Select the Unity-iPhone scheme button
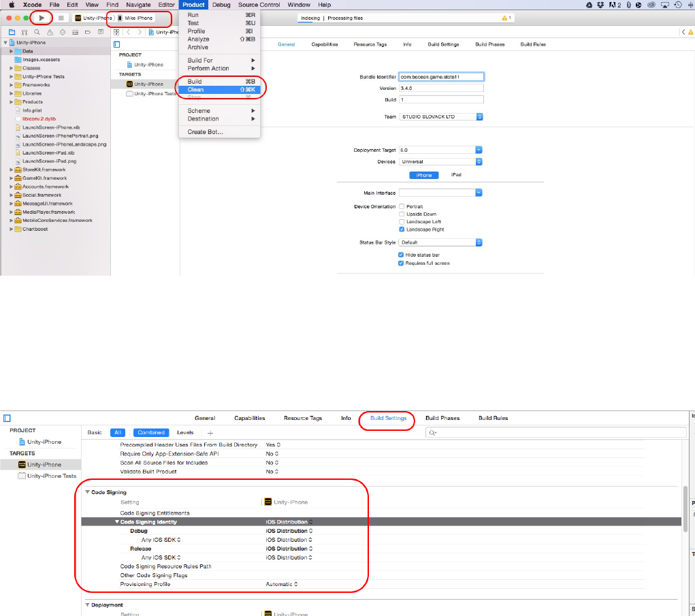695x616 pixels. pyautogui.click(x=93, y=18)
